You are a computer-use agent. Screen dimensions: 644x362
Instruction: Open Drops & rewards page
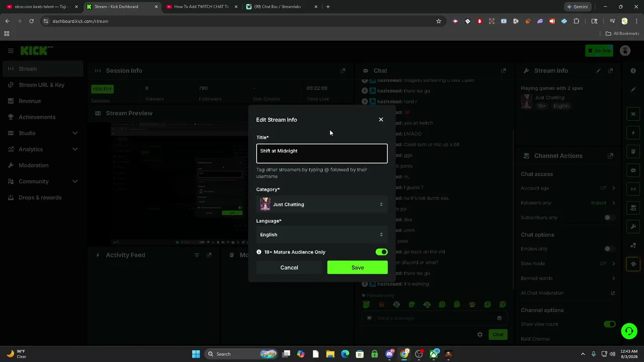coord(43,198)
